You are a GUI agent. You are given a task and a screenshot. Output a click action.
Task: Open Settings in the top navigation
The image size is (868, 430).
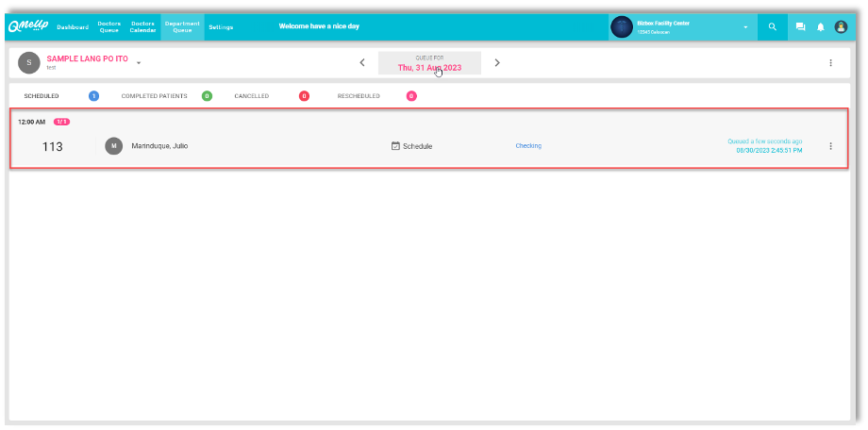tap(221, 27)
